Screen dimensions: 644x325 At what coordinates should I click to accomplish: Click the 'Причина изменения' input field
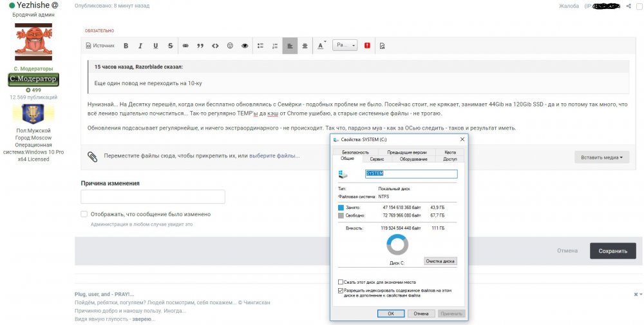[x=153, y=197]
